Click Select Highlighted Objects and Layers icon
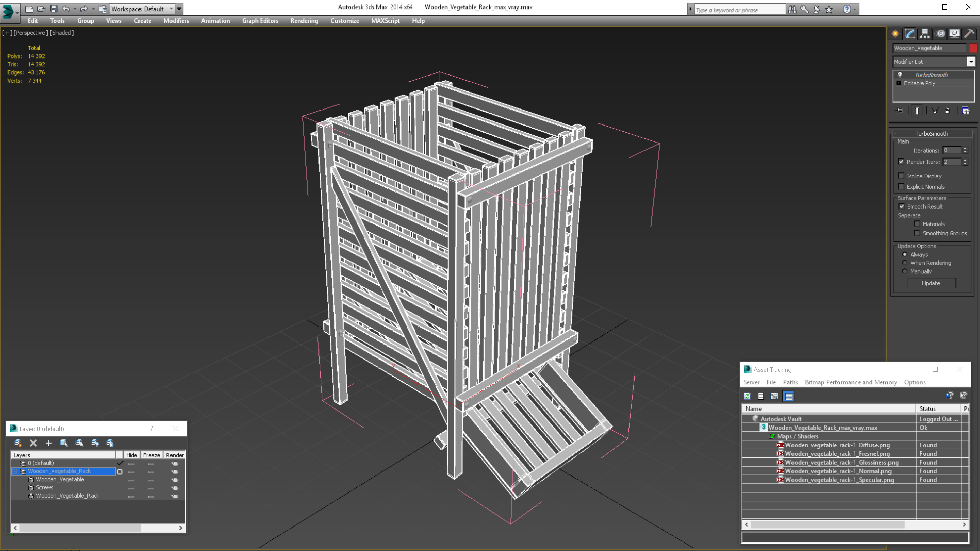Image resolution: width=980 pixels, height=551 pixels. coord(64,443)
